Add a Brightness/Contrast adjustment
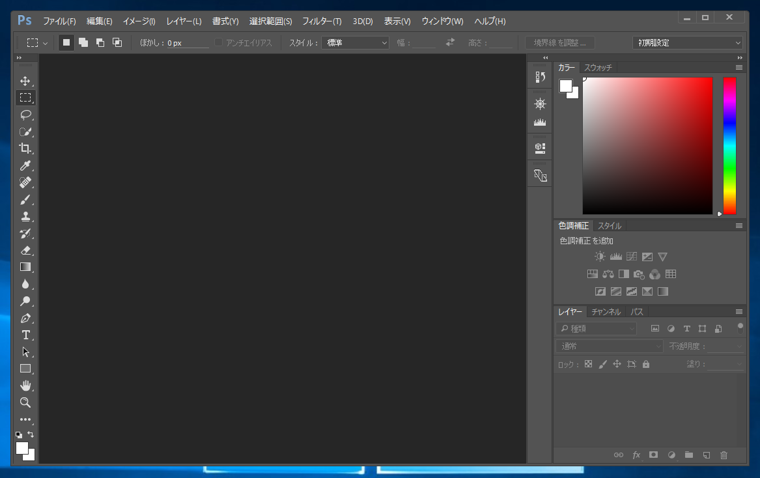 pos(600,256)
